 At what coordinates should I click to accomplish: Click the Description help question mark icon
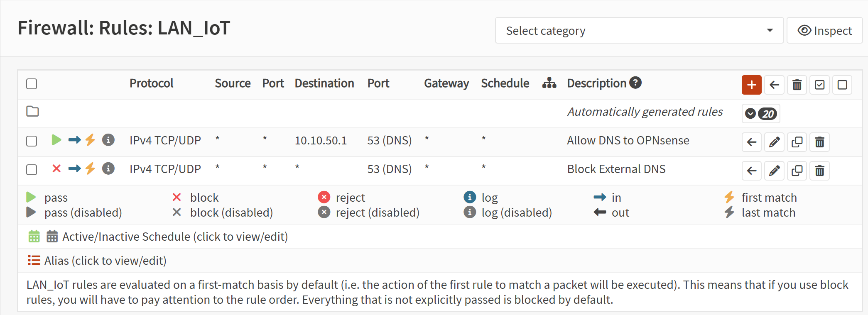point(635,83)
